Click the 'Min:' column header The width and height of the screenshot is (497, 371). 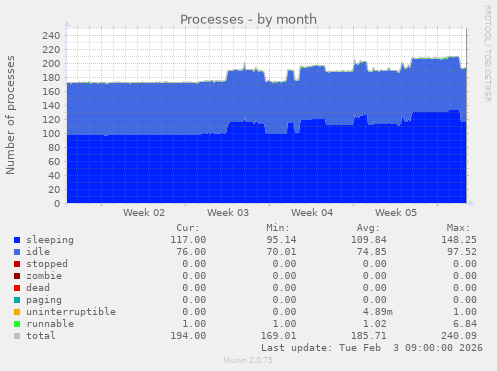pyautogui.click(x=278, y=228)
